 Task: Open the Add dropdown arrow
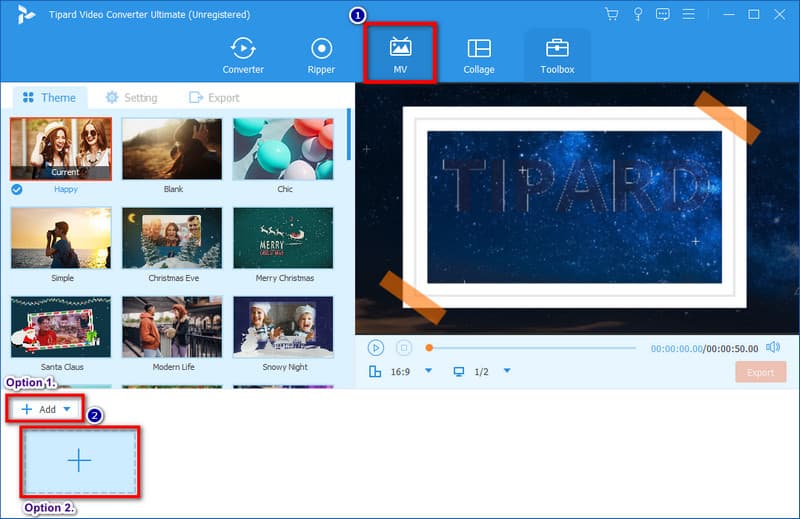click(67, 409)
